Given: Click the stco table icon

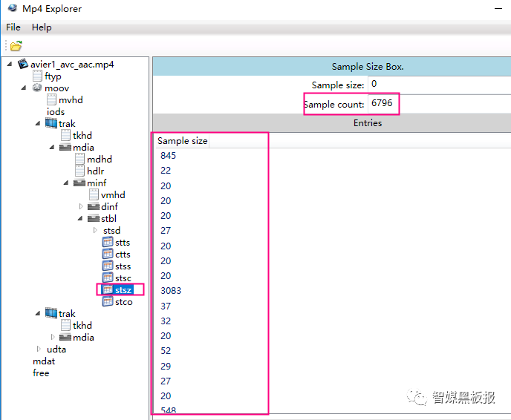Looking at the screenshot, I should pyautogui.click(x=108, y=301).
